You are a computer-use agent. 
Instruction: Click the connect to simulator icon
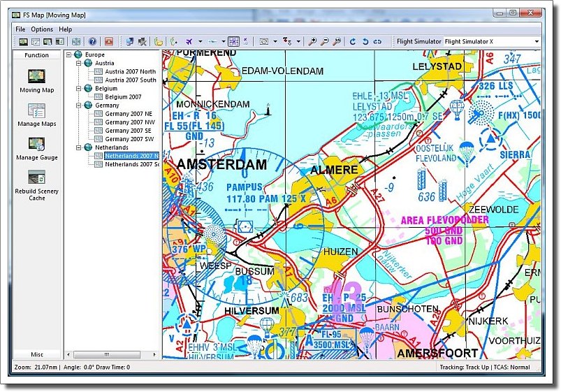point(130,42)
